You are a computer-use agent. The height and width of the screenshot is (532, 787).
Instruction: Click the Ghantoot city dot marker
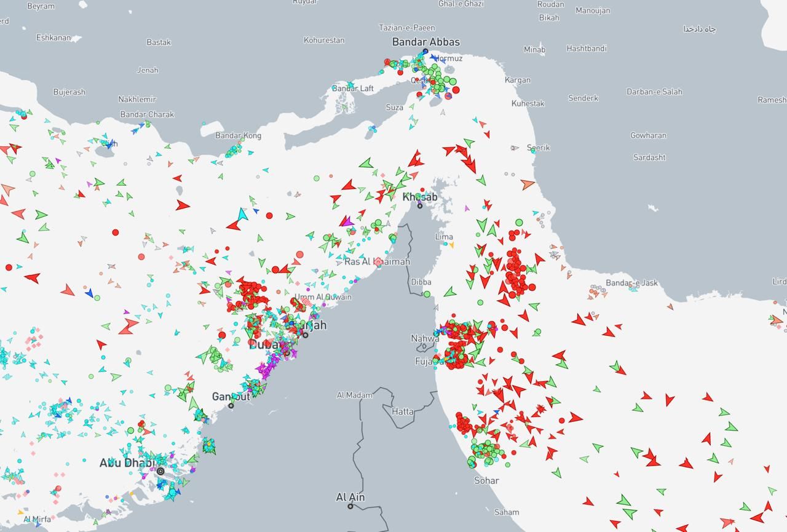231,405
